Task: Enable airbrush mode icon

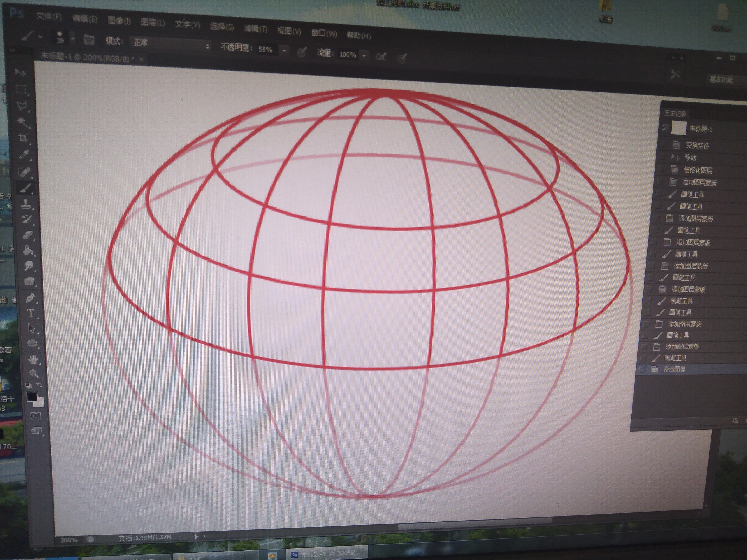Action: pyautogui.click(x=381, y=56)
